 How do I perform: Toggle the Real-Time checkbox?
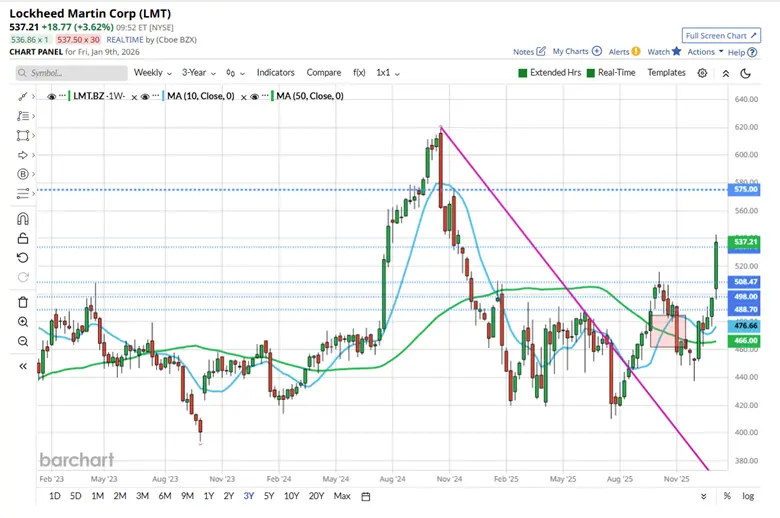pyautogui.click(x=591, y=73)
